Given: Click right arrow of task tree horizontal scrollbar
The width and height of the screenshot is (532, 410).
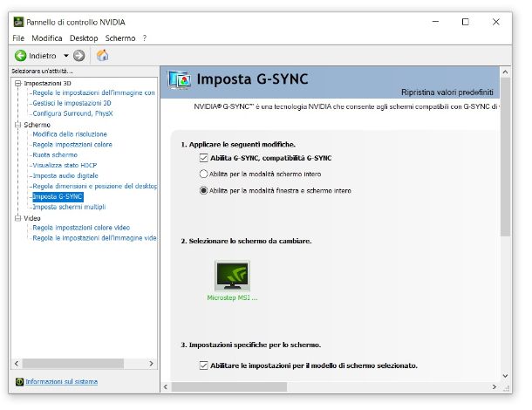Looking at the screenshot, I should (152, 364).
